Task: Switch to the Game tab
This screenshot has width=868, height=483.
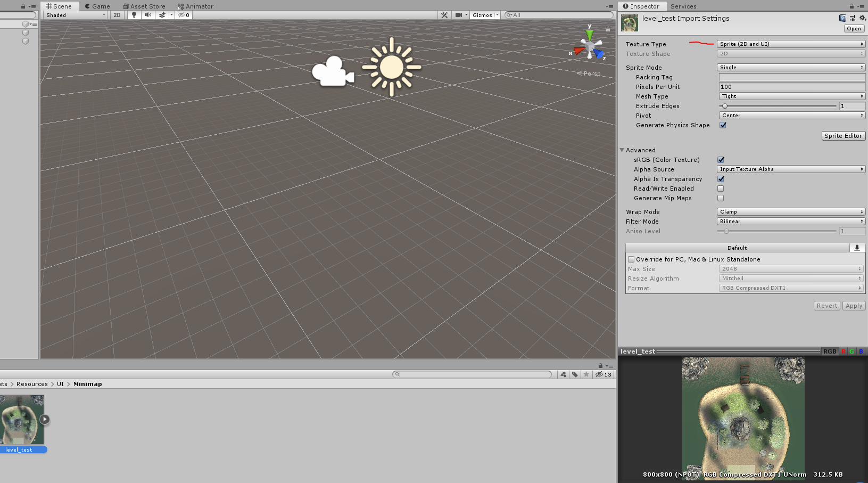Action: pyautogui.click(x=97, y=6)
